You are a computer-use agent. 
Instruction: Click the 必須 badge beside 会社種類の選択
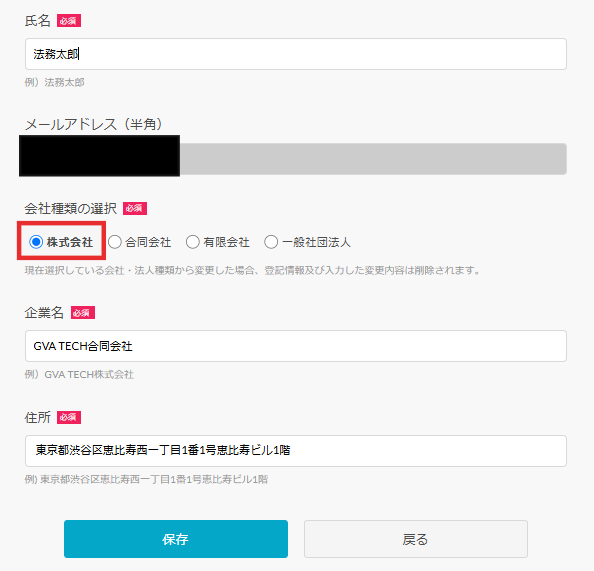[x=134, y=208]
